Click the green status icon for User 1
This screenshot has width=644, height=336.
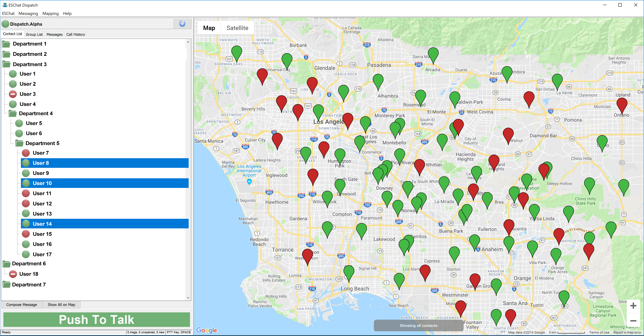[x=13, y=74]
